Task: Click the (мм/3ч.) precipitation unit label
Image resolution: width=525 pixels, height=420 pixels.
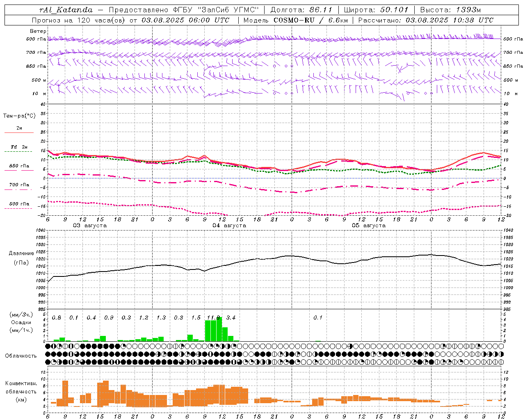Action: (x=21, y=315)
